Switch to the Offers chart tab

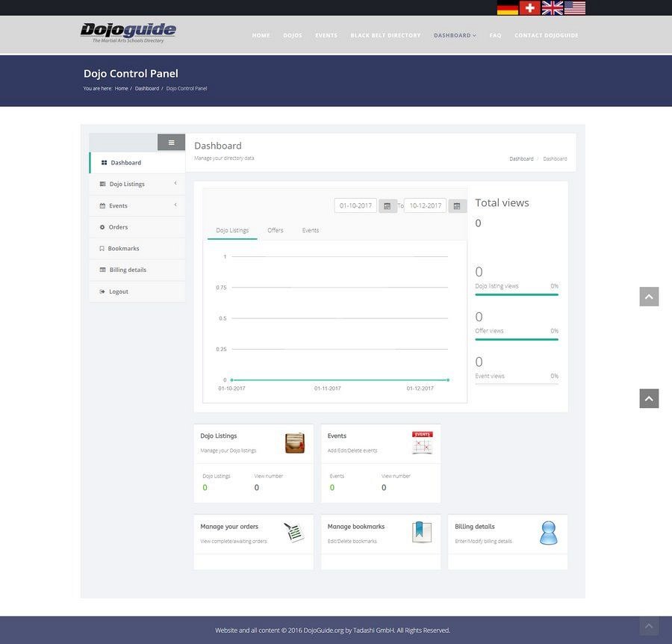click(276, 230)
